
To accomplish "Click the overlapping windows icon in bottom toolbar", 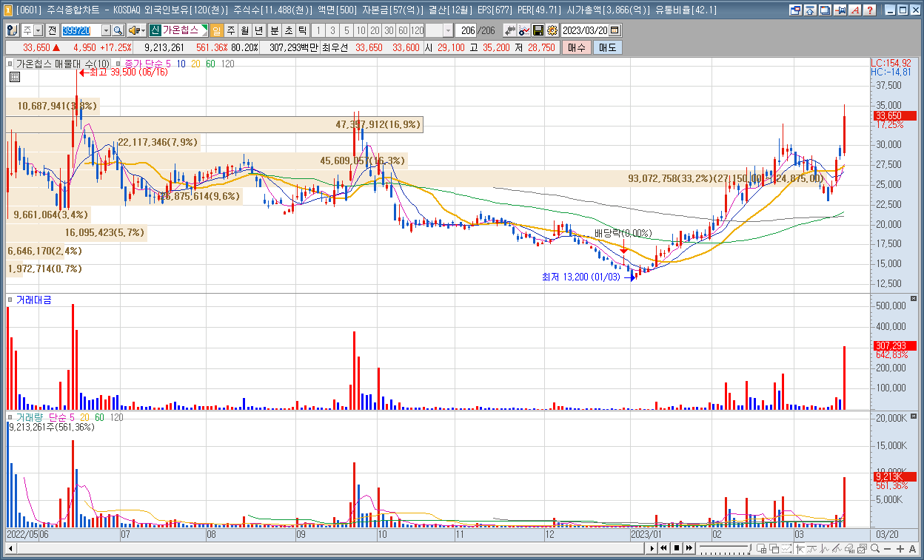I will click(774, 548).
